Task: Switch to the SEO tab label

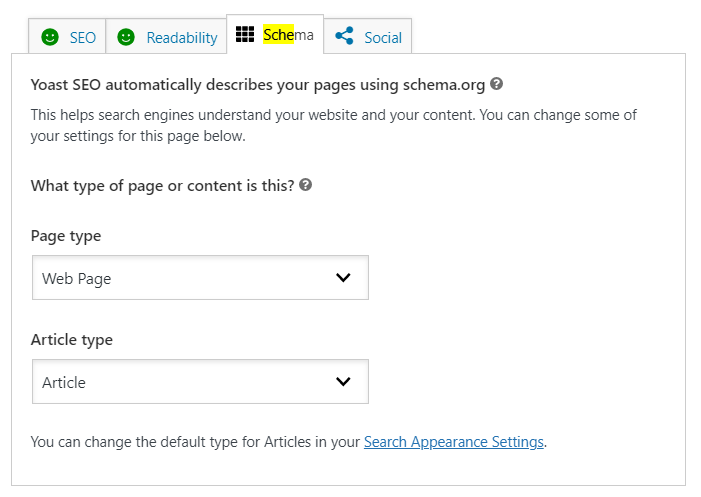Action: pos(83,38)
